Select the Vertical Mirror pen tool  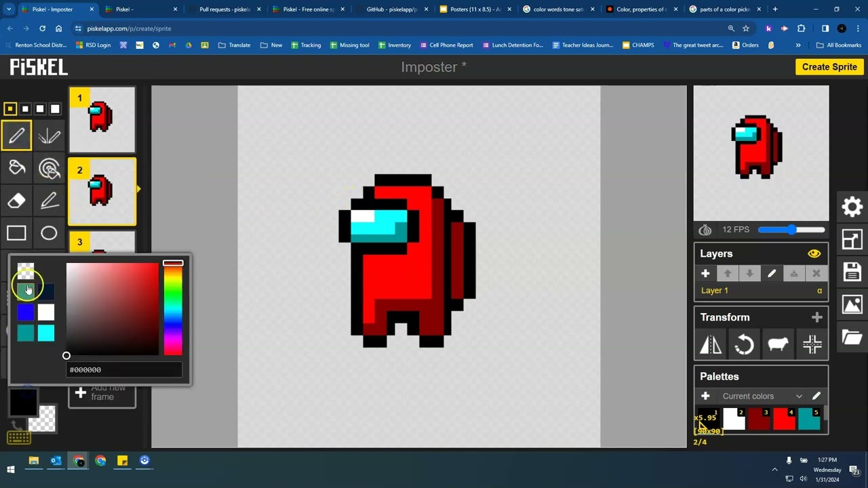(x=49, y=136)
